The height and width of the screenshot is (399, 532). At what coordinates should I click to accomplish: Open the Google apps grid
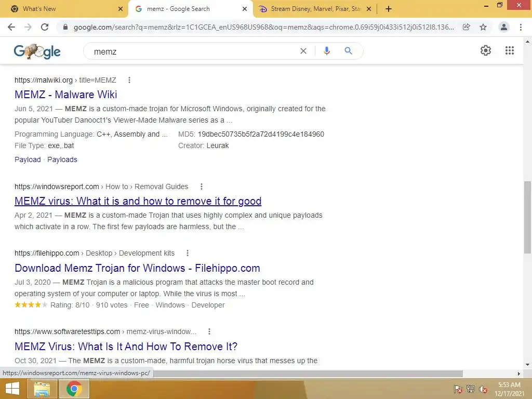pyautogui.click(x=510, y=50)
